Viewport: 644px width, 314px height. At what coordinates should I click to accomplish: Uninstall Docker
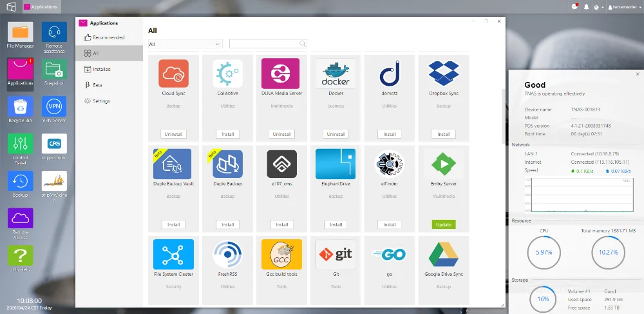[x=336, y=134]
